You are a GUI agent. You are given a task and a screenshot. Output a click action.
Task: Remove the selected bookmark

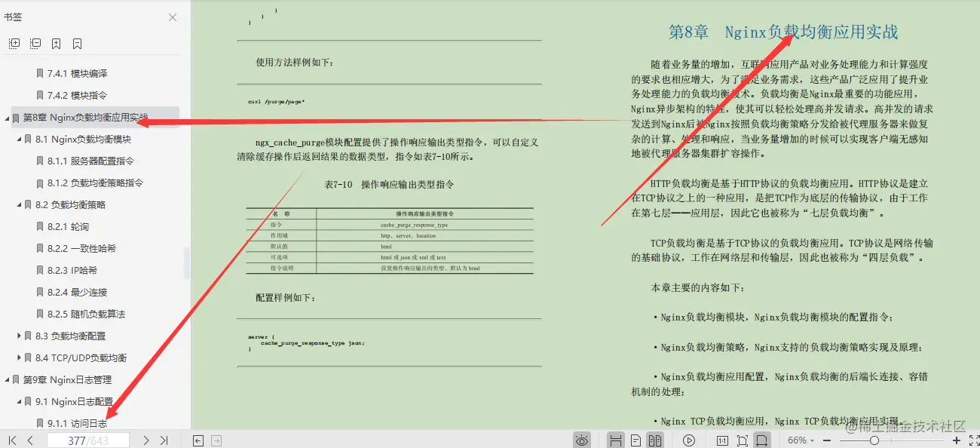coord(77,43)
